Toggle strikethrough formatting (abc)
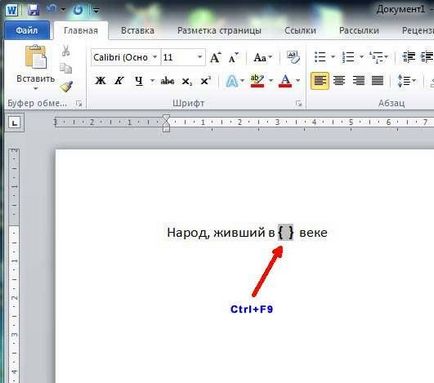434x383 pixels. click(x=167, y=81)
